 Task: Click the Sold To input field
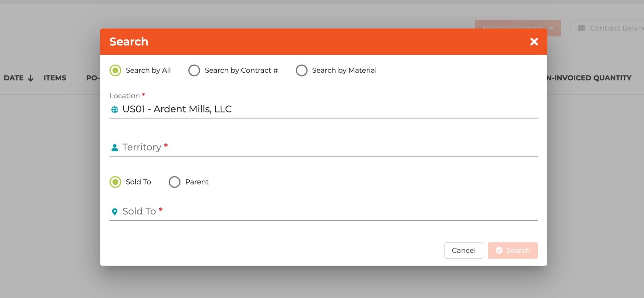323,211
